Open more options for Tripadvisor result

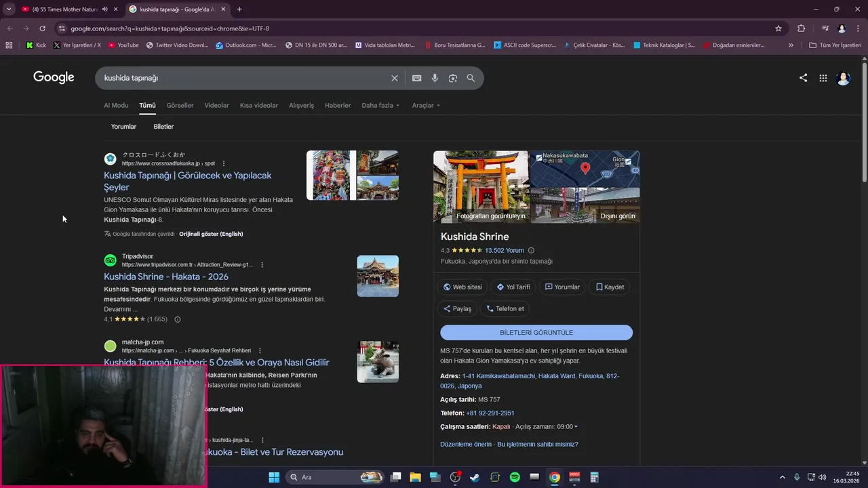(x=262, y=265)
